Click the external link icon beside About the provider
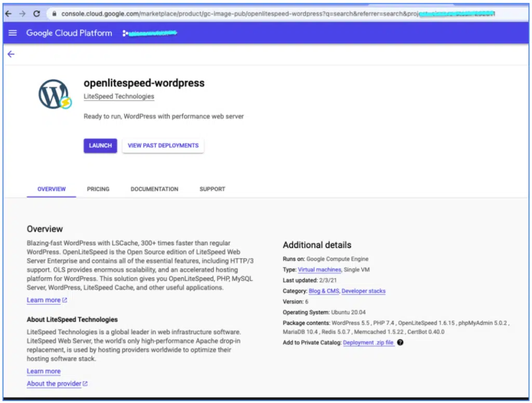This screenshot has width=532, height=403. 85,384
